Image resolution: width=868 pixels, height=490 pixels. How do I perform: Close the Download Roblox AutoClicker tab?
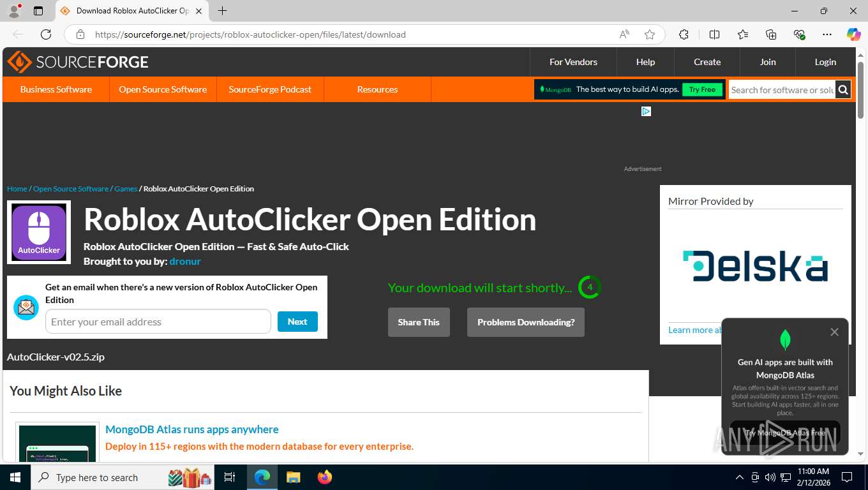tap(199, 11)
